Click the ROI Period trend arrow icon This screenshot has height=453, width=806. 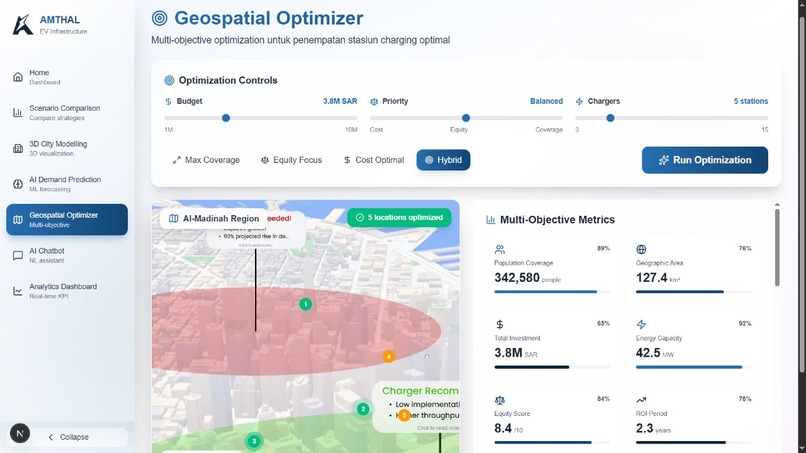[641, 400]
